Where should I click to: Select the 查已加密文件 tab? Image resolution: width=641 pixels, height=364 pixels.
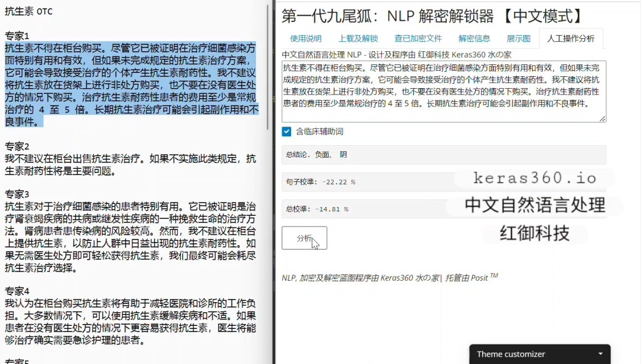(418, 38)
